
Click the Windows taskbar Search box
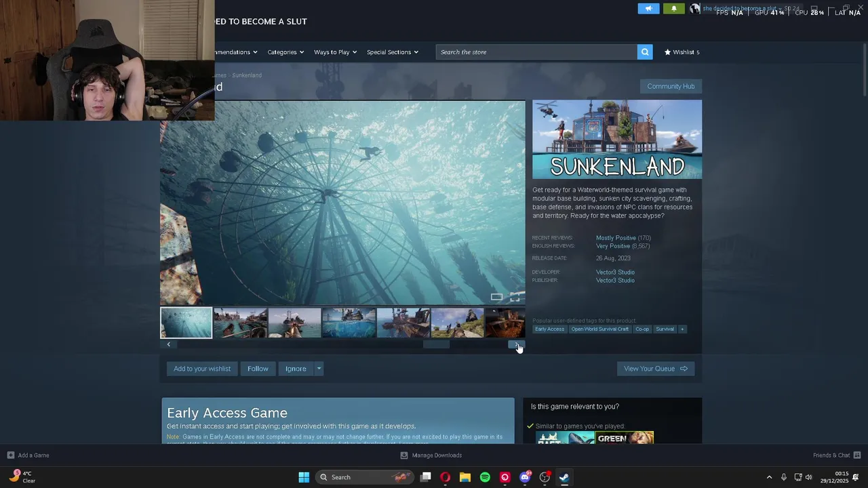click(x=365, y=477)
